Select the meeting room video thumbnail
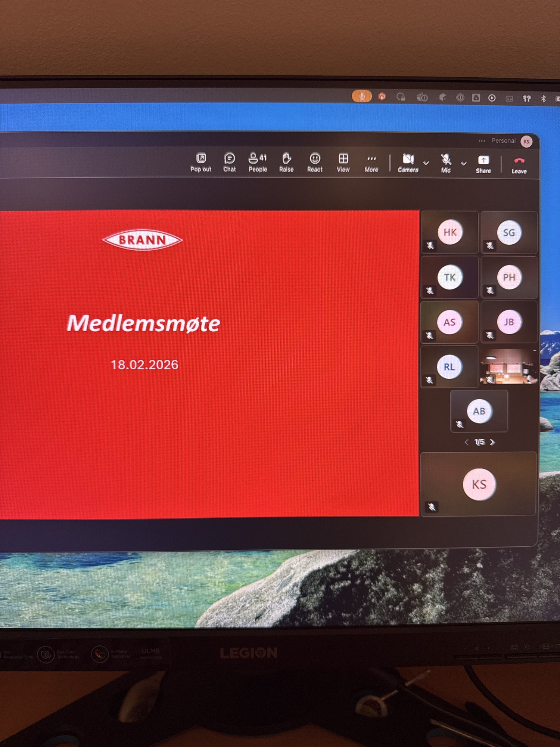Viewport: 560px width, 747px height. pyautogui.click(x=509, y=367)
